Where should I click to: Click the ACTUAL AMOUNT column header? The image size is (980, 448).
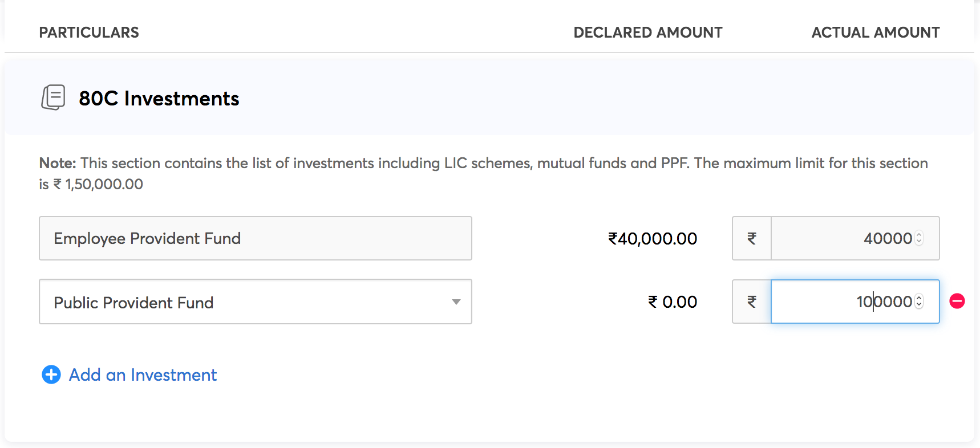pos(875,32)
